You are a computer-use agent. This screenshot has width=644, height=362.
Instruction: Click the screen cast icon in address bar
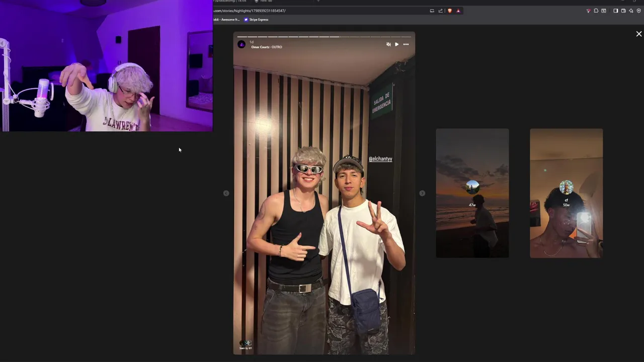[432, 11]
